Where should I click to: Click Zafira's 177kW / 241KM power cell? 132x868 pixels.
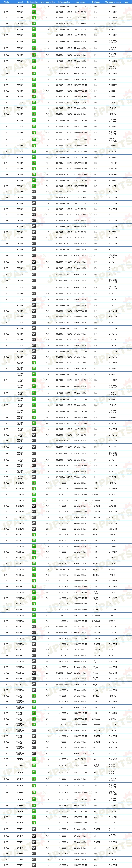point(80,817)
